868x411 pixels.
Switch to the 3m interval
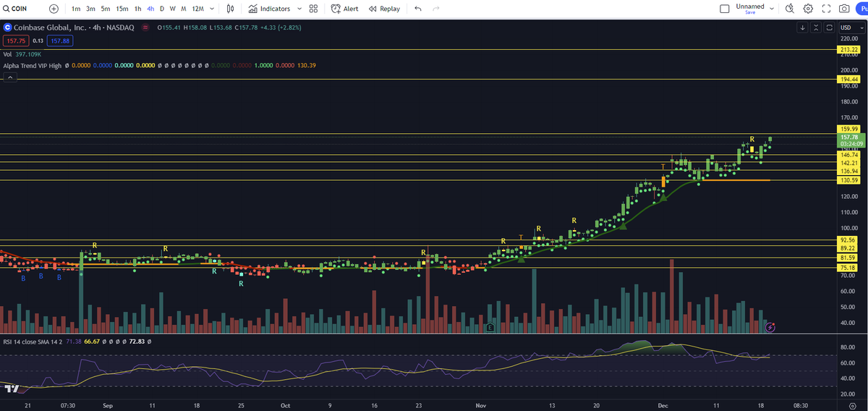pyautogui.click(x=90, y=9)
